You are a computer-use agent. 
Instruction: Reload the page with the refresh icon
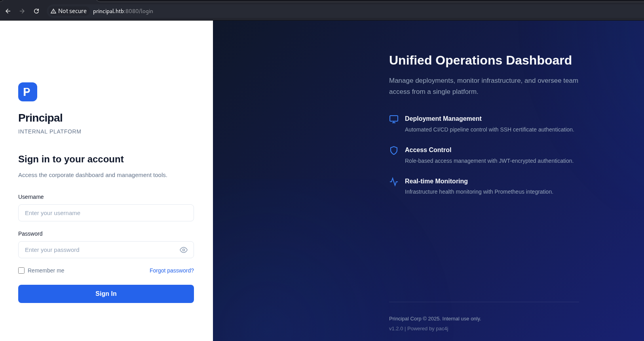pyautogui.click(x=36, y=11)
